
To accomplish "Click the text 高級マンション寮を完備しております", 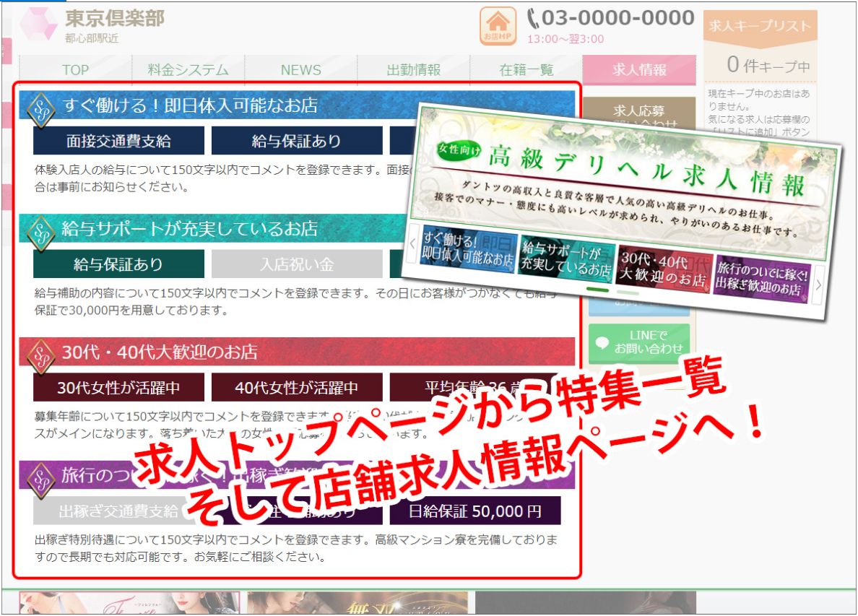I will coord(467,540).
